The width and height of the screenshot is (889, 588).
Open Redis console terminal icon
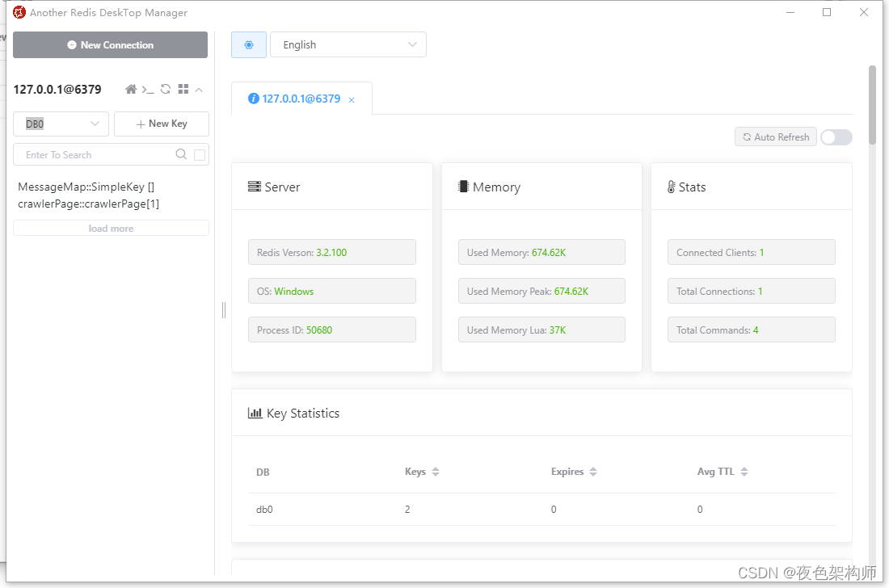coord(148,90)
